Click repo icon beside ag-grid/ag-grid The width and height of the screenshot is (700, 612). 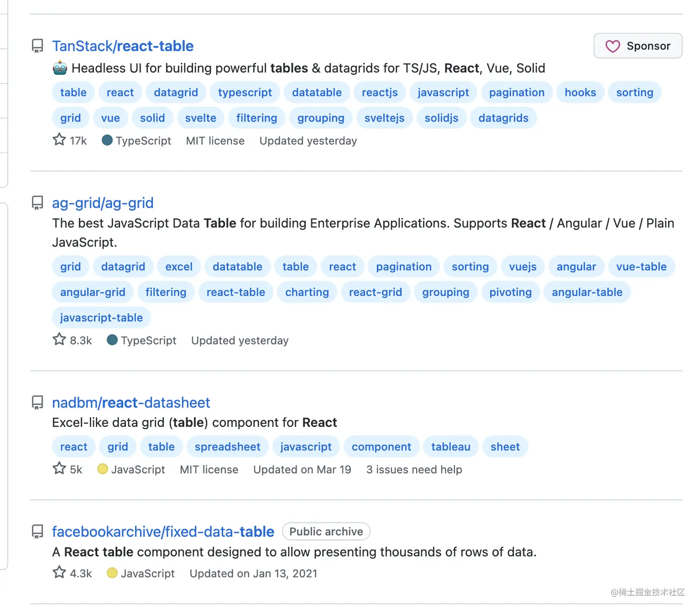37,203
